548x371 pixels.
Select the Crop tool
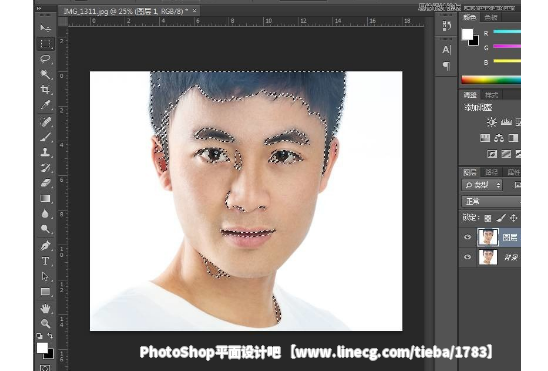[x=45, y=89]
